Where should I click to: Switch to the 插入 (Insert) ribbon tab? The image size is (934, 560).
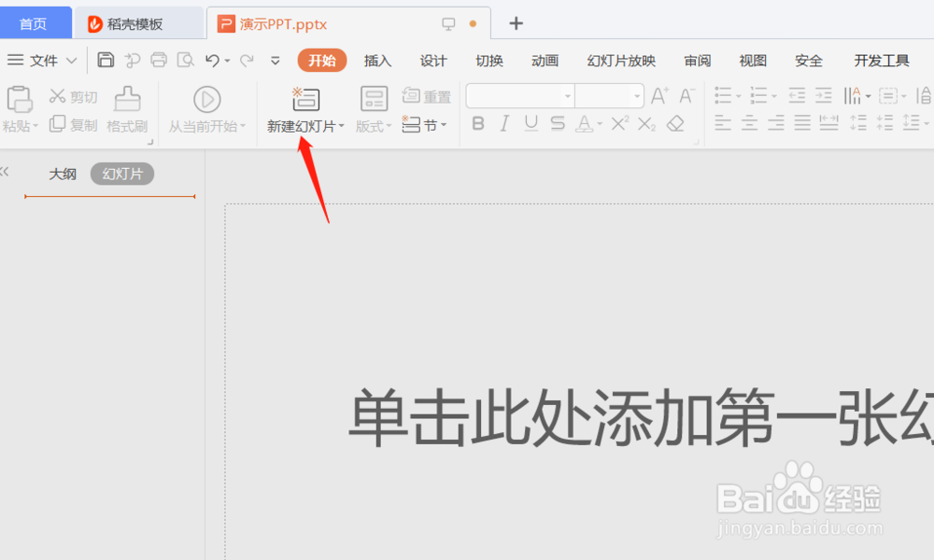377,61
